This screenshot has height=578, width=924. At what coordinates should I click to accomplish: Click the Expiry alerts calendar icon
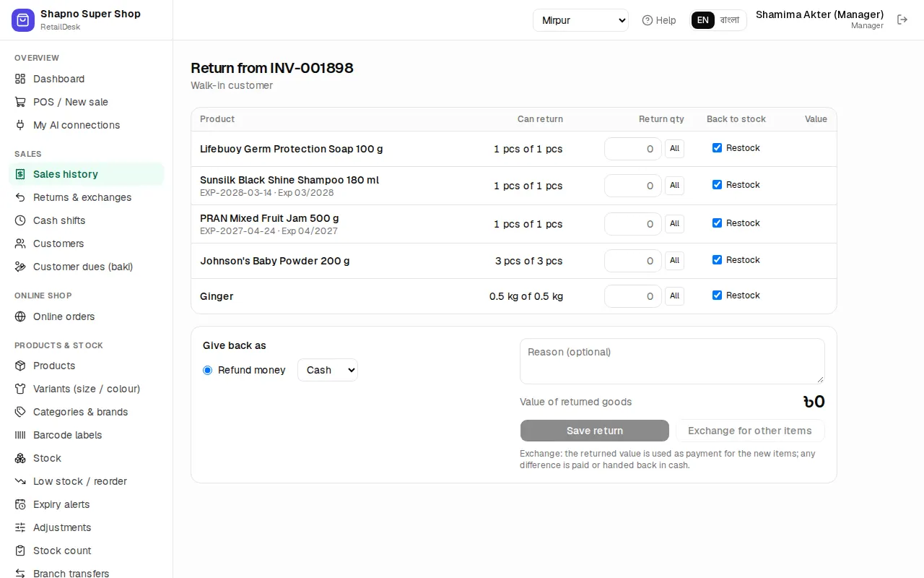click(x=20, y=504)
